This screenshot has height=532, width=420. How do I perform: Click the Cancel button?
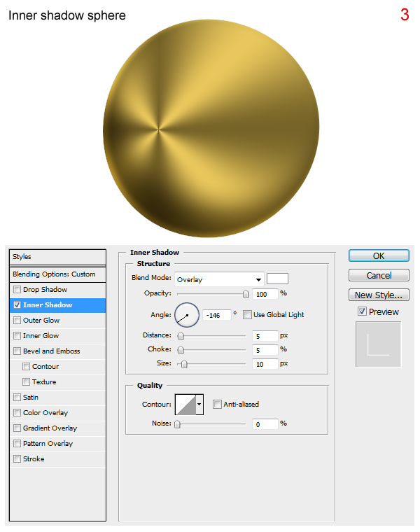pos(379,275)
